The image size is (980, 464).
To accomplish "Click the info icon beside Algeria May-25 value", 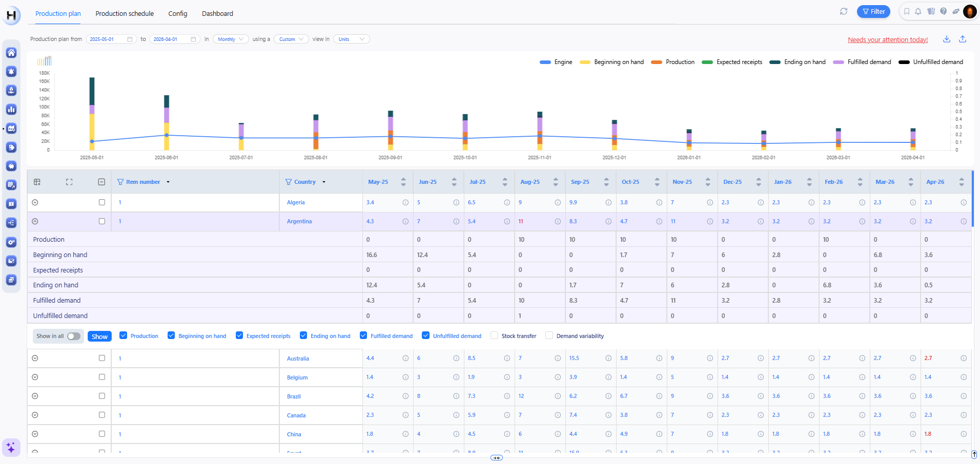I will point(405,202).
